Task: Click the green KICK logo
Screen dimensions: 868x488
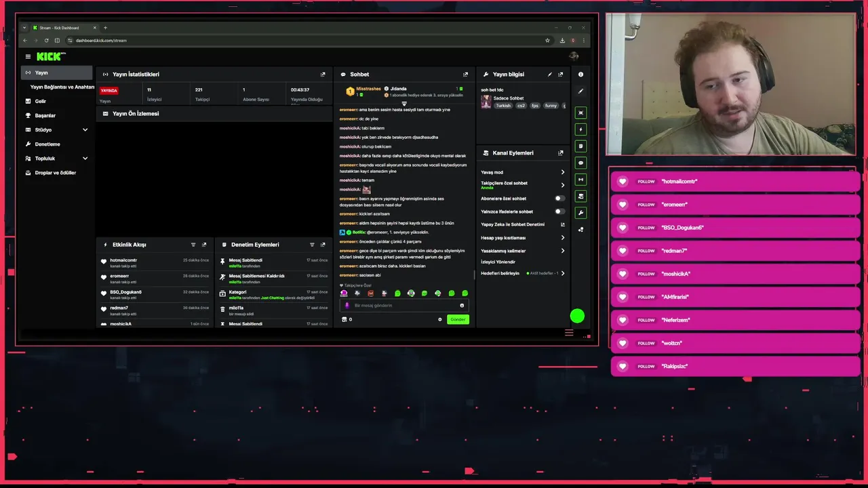Action: pos(50,56)
